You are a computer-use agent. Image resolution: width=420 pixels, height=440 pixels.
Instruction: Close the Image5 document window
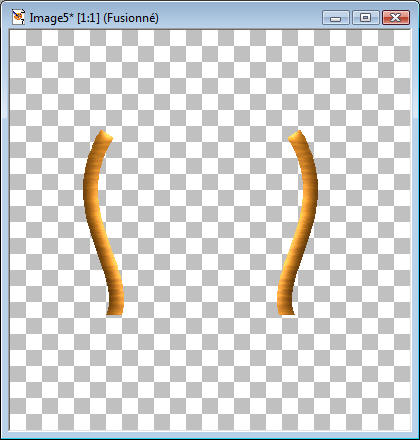point(396,17)
